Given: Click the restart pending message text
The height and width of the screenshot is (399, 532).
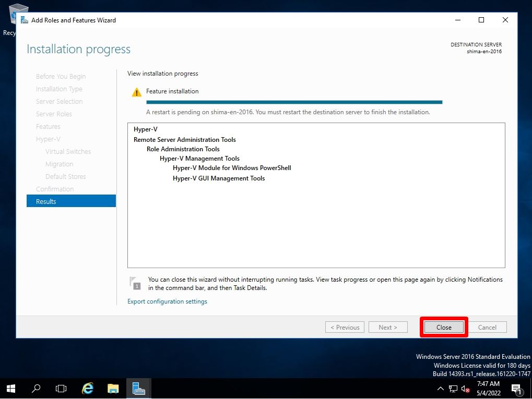Looking at the screenshot, I should pos(288,112).
